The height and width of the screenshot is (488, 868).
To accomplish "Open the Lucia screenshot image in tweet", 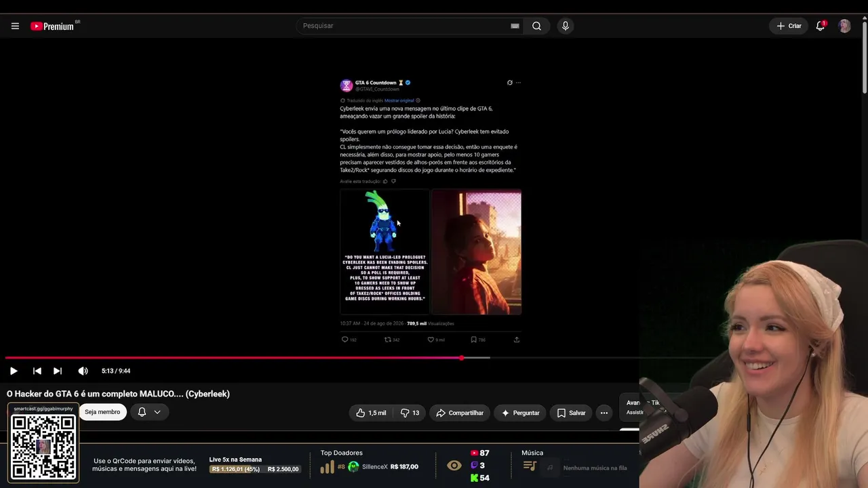I will 477,252.
